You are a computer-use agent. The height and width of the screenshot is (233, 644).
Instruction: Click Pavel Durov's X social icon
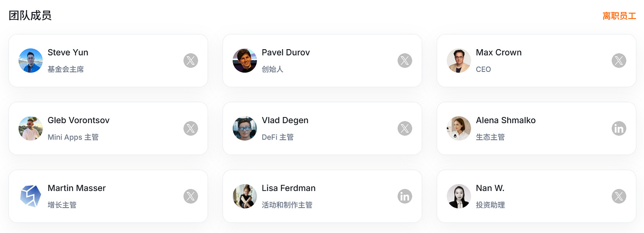405,61
